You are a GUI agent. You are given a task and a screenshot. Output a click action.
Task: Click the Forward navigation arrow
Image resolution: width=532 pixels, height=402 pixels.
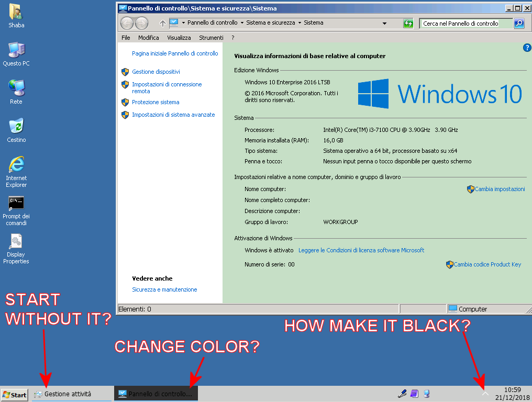pos(142,24)
